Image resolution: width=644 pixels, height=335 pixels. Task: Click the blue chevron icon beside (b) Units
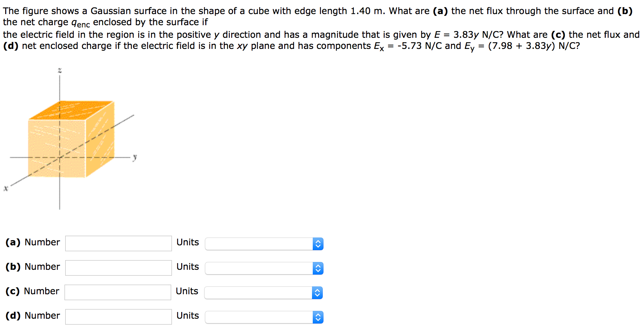318,268
